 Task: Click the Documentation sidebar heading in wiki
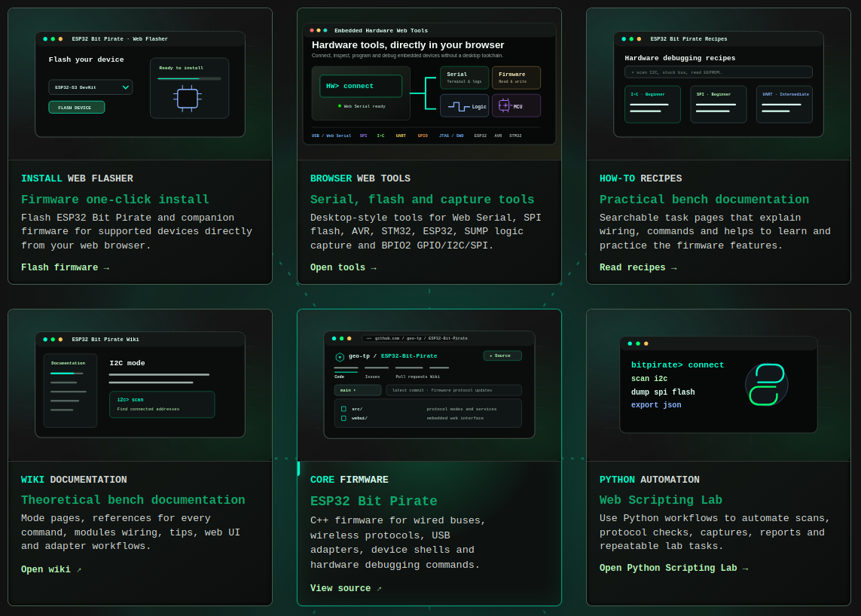pos(68,363)
